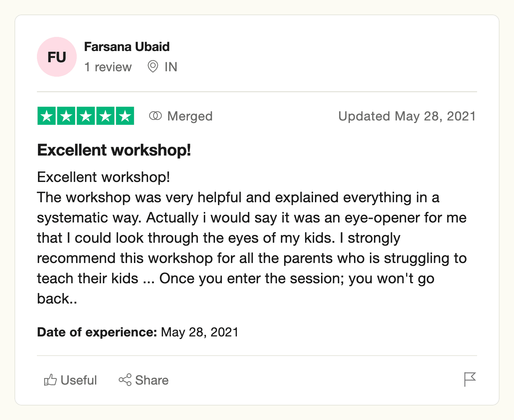The height and width of the screenshot is (420, 514).
Task: Open the 1 review link
Action: (x=108, y=67)
